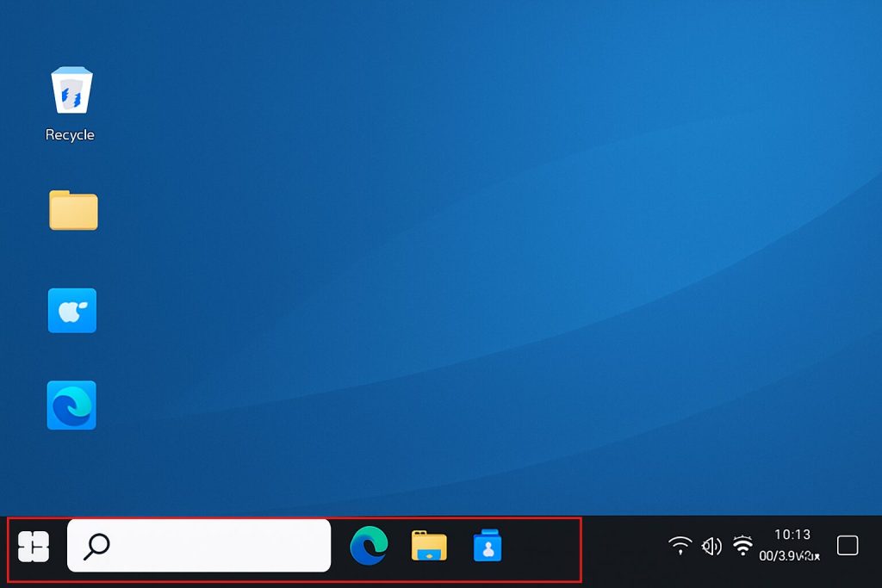The height and width of the screenshot is (588, 882).
Task: Click the date text below the clock
Action: click(x=788, y=556)
